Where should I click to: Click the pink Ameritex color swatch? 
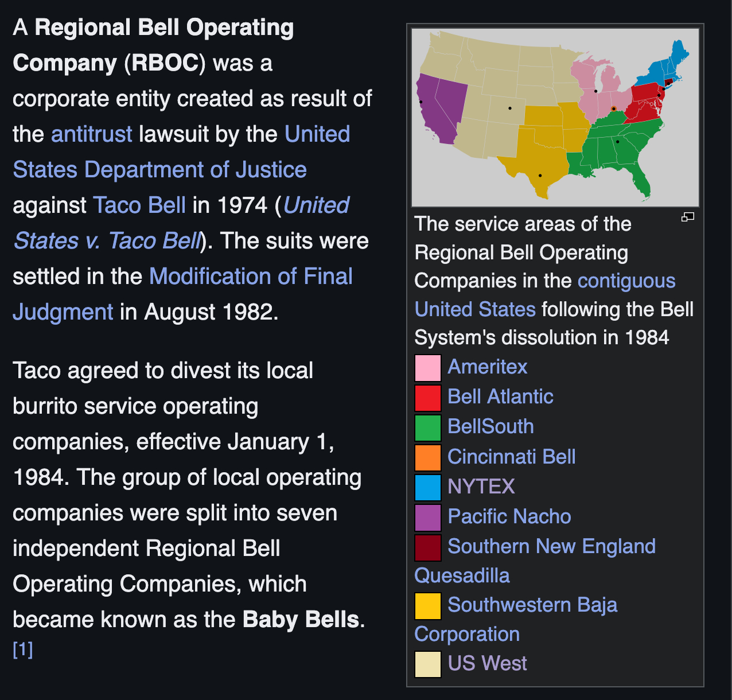coord(427,368)
